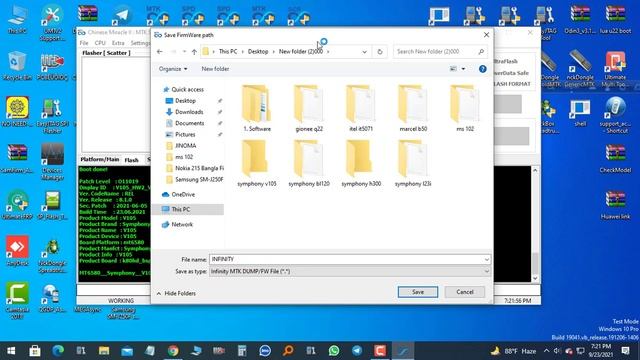Expand view options dropdown arrow
640x360 pixels.
463,69
